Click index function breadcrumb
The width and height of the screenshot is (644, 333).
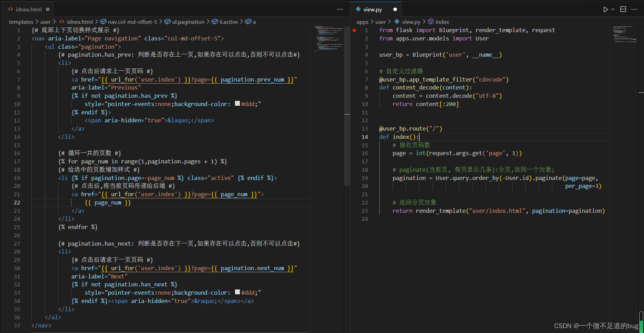[442, 22]
